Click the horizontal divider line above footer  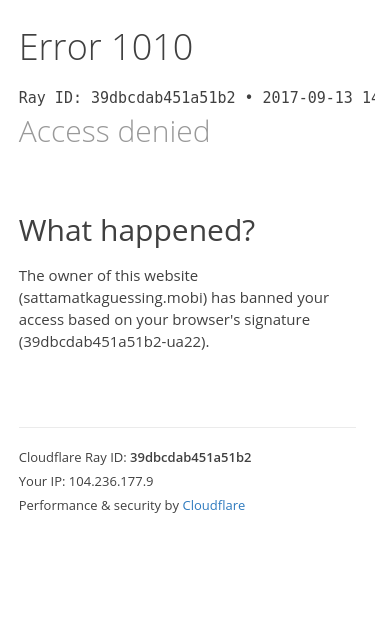click(188, 427)
